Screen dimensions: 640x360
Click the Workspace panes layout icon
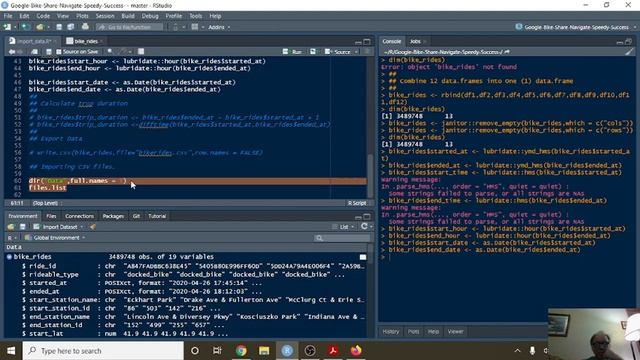coord(195,27)
